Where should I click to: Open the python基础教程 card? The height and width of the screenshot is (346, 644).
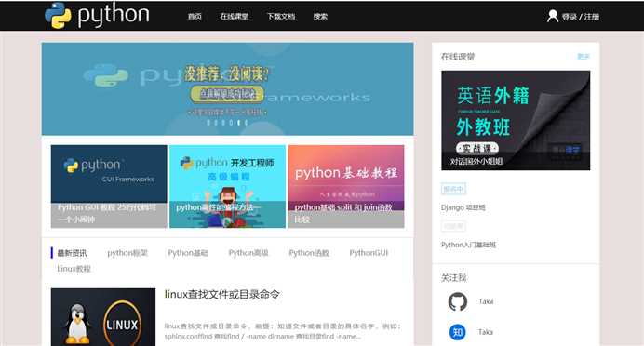pos(346,186)
